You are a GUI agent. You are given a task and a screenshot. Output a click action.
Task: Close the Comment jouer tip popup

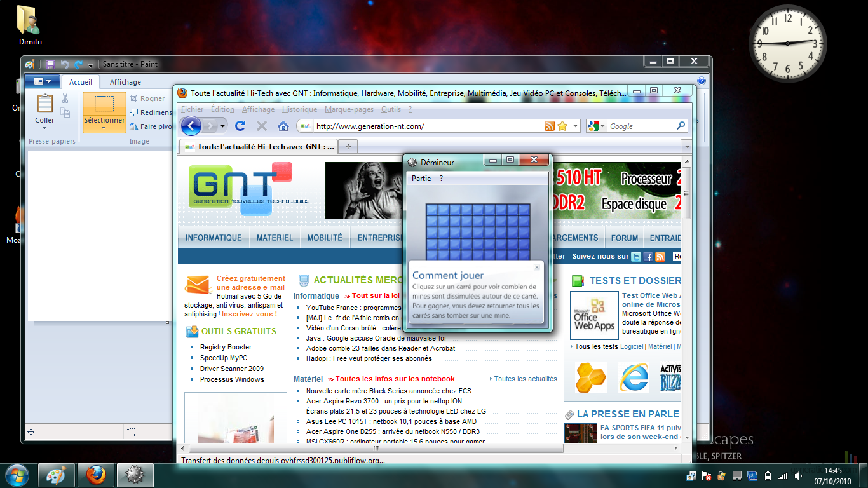pyautogui.click(x=537, y=268)
